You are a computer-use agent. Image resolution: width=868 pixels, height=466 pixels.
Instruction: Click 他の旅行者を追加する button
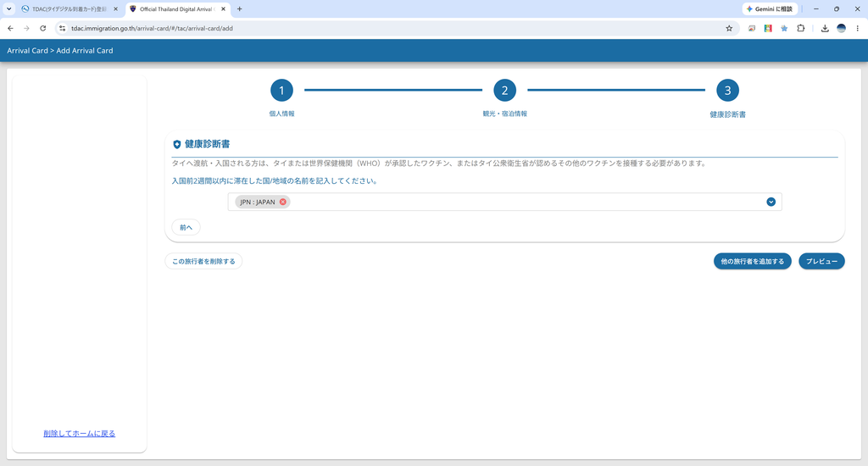click(x=753, y=261)
